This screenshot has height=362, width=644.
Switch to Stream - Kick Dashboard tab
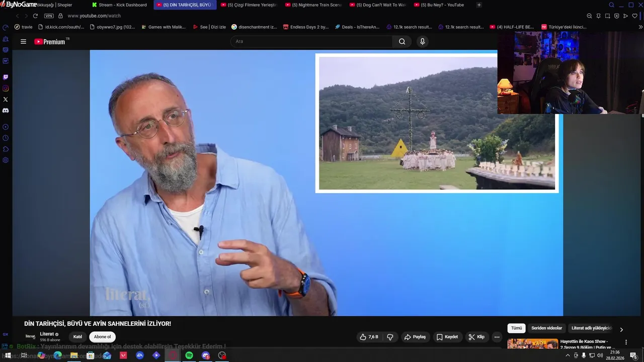[x=119, y=5]
